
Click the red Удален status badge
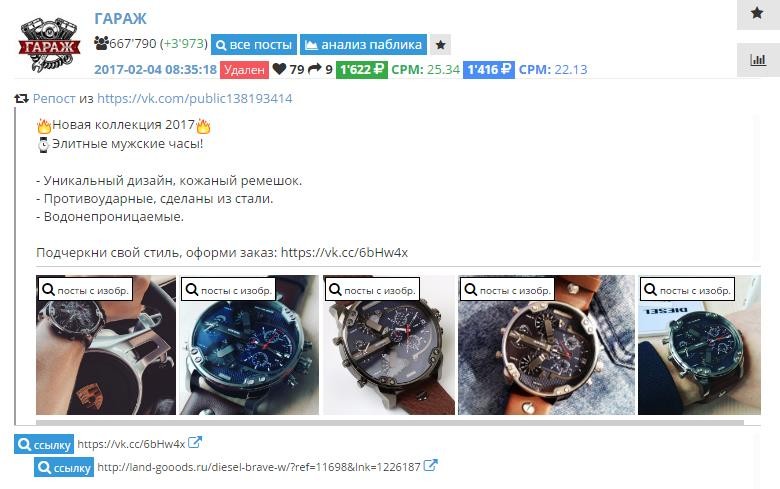pos(244,70)
